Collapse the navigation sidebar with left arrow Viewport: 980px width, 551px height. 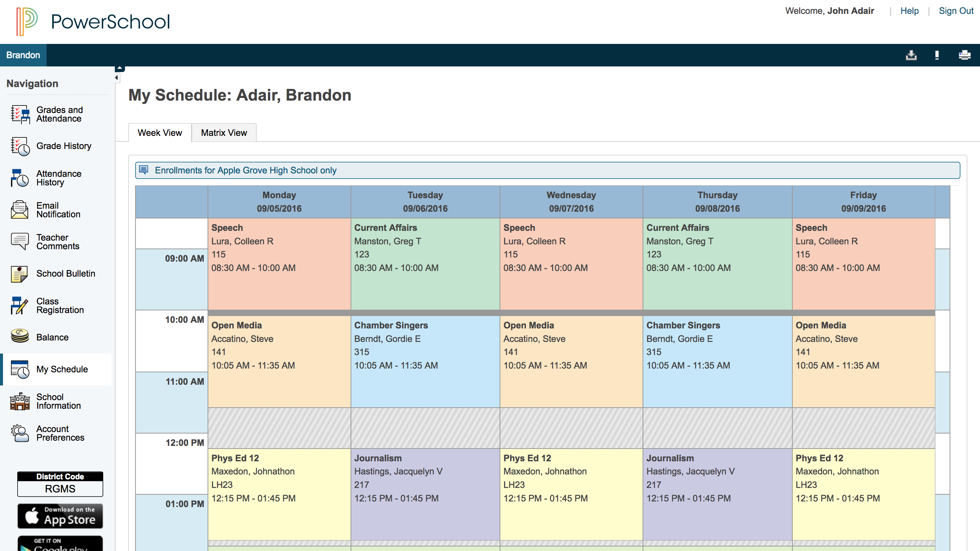click(117, 78)
